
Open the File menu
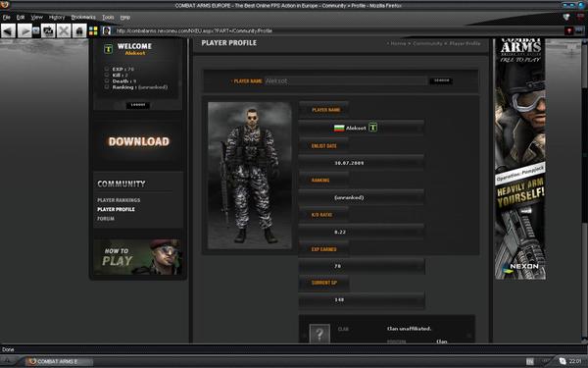tap(7, 18)
